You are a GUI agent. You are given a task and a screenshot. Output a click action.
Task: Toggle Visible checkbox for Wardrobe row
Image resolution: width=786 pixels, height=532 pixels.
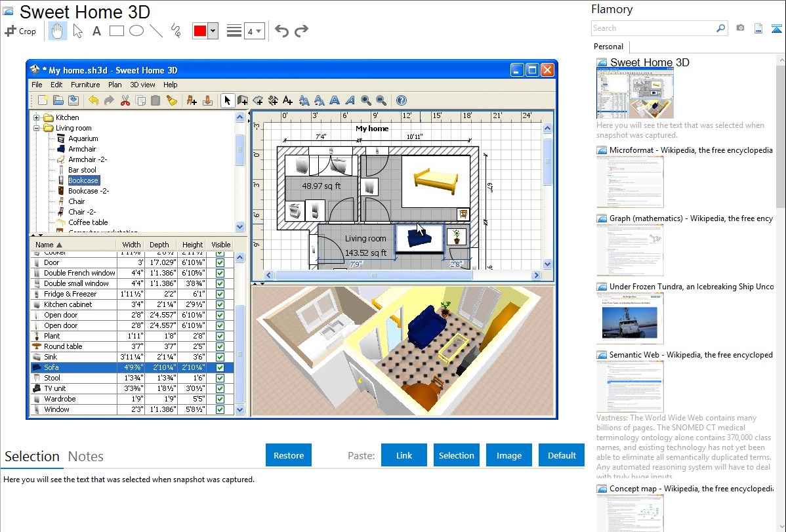coord(220,399)
